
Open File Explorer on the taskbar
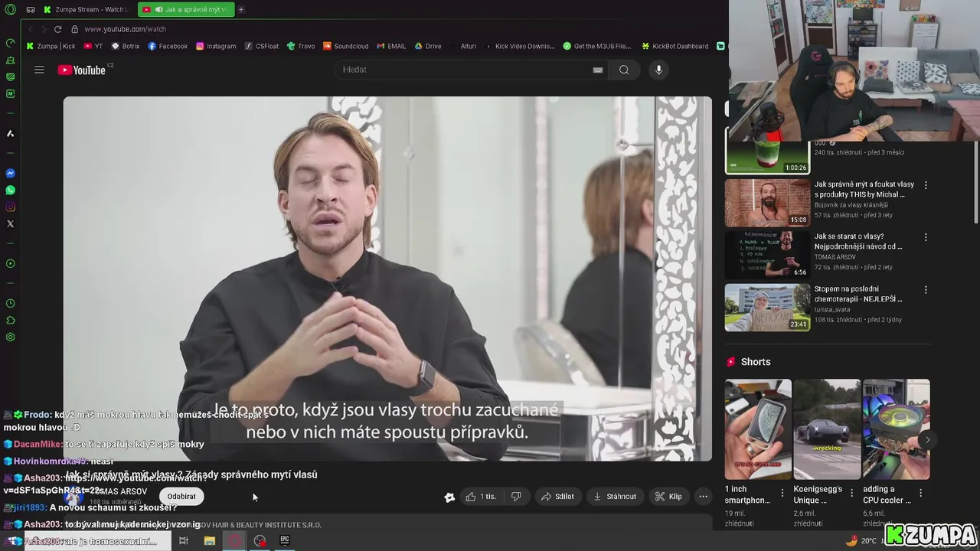click(209, 540)
